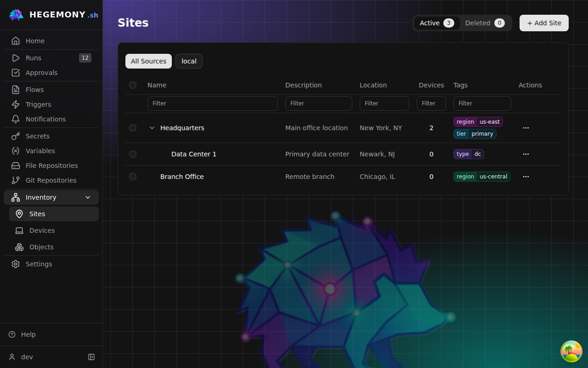The image size is (588, 368).
Task: Open actions menu for Data Center 1
Action: pyautogui.click(x=526, y=154)
